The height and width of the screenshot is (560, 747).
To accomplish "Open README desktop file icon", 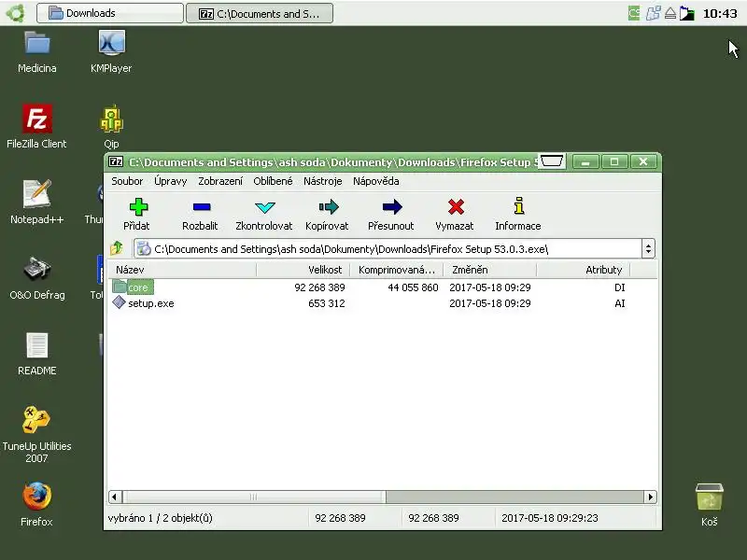I will (37, 345).
